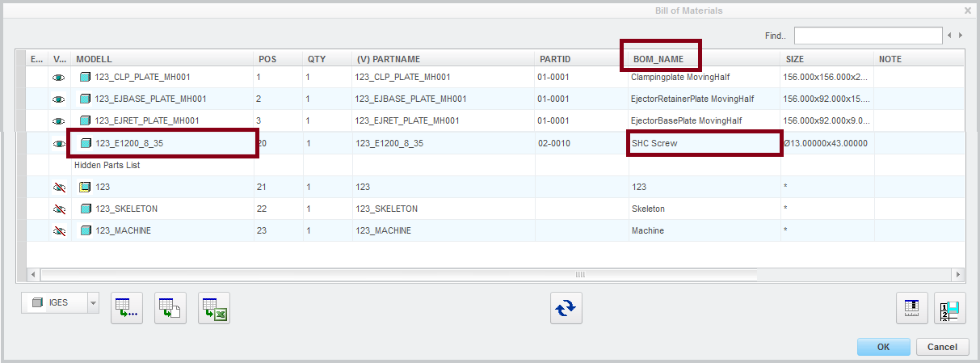The width and height of the screenshot is (980, 363).
Task: Click OK to confirm
Action: click(883, 347)
